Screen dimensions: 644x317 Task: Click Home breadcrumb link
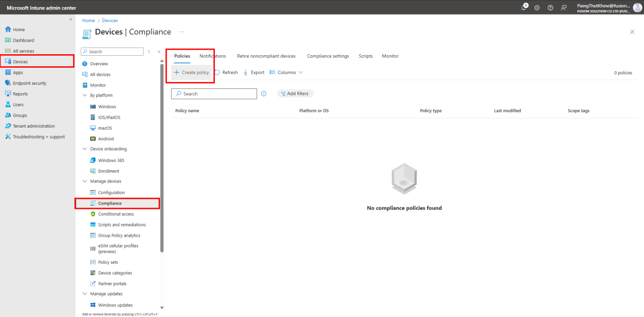(89, 21)
